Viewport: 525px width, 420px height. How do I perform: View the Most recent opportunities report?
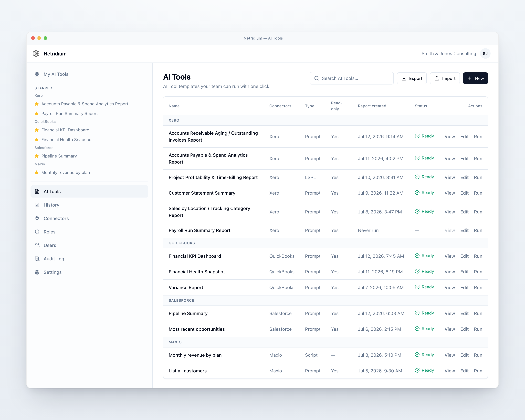pyautogui.click(x=450, y=329)
